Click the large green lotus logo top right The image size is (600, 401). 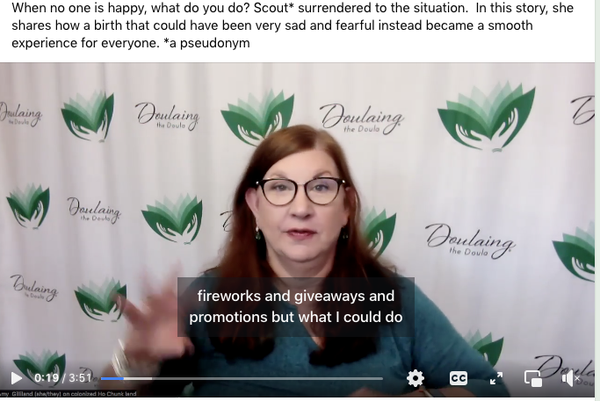point(487,116)
